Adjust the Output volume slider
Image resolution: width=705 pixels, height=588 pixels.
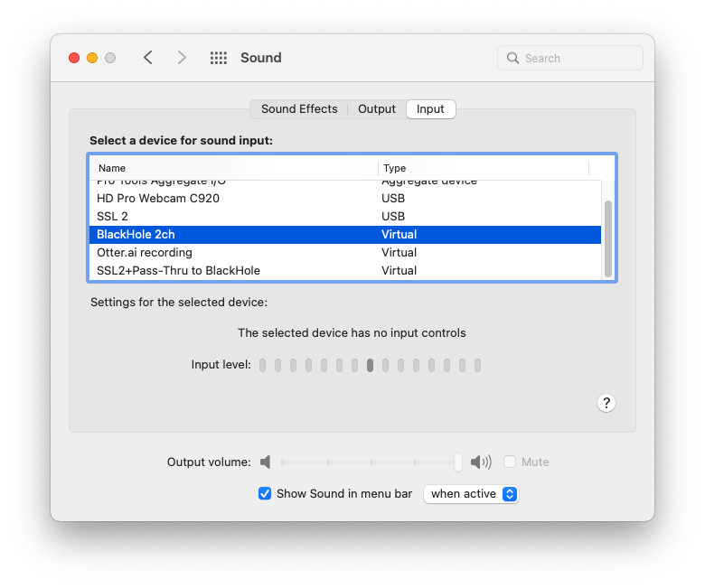point(457,462)
